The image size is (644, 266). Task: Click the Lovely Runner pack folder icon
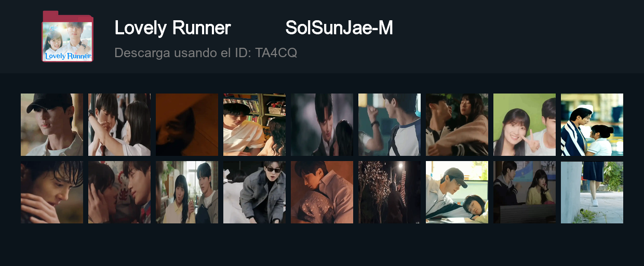pyautogui.click(x=68, y=36)
